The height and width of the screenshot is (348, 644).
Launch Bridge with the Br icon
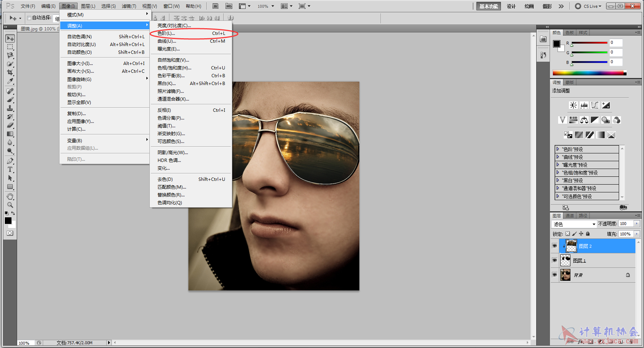click(x=216, y=6)
